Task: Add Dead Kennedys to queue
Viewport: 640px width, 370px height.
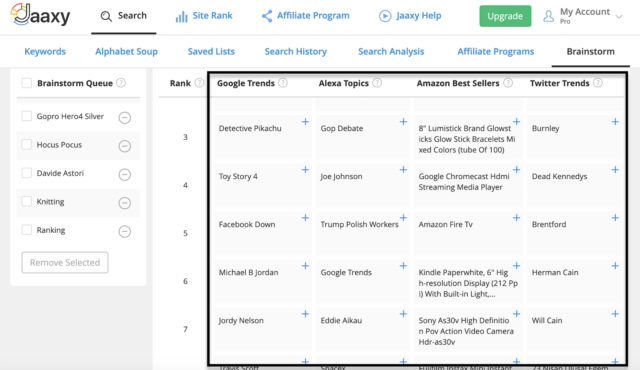Action: (615, 170)
